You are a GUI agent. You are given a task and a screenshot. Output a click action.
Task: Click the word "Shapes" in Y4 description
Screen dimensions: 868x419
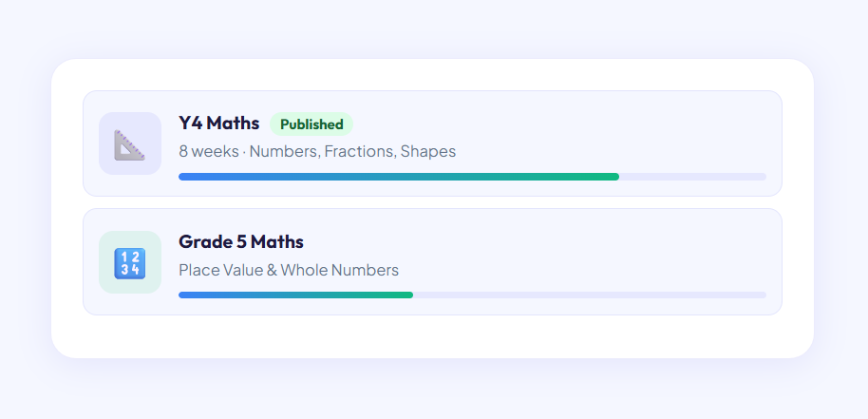tap(428, 151)
